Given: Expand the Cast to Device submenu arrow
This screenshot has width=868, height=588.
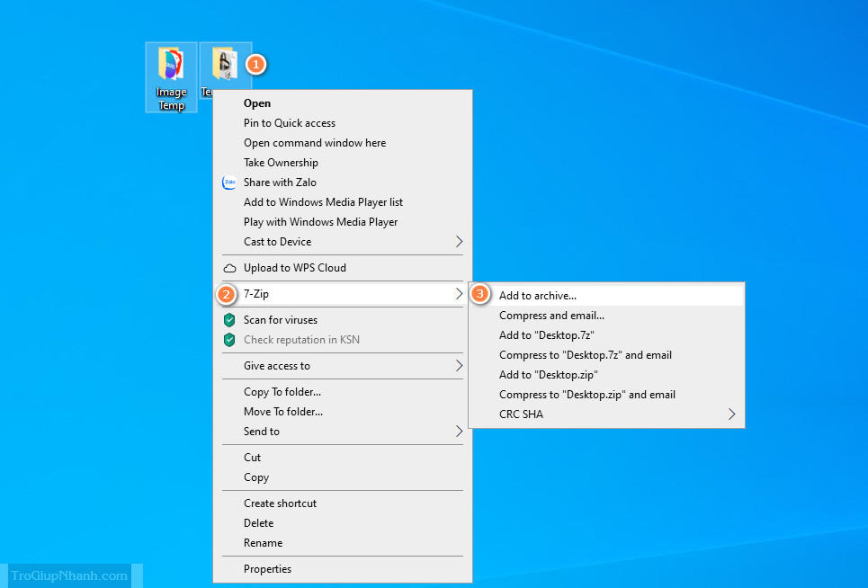Looking at the screenshot, I should click(x=459, y=242).
